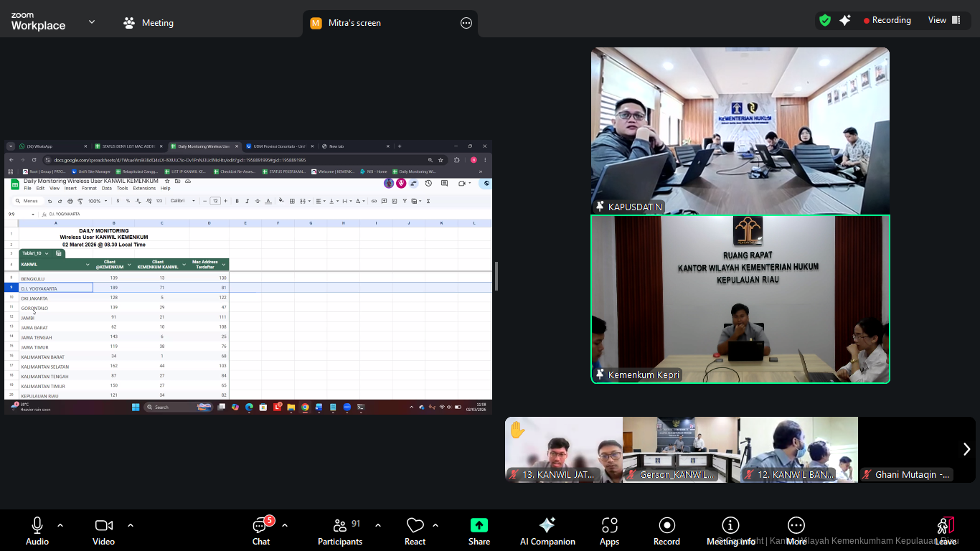Leave the meeting
Viewport: 980px width, 551px height.
pos(945,531)
